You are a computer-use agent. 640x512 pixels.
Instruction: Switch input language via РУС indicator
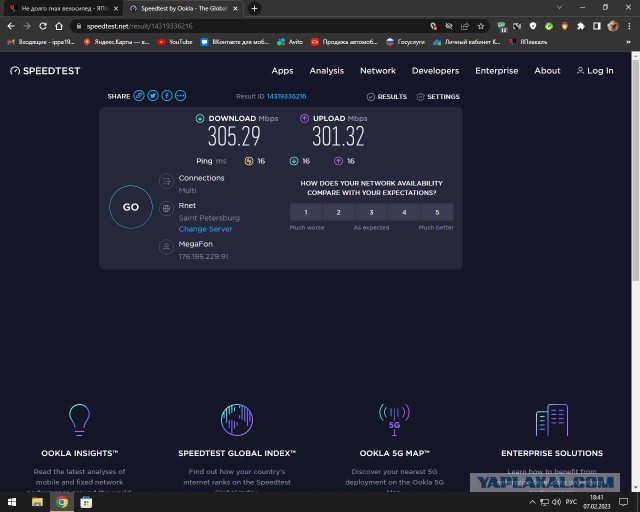click(x=571, y=502)
